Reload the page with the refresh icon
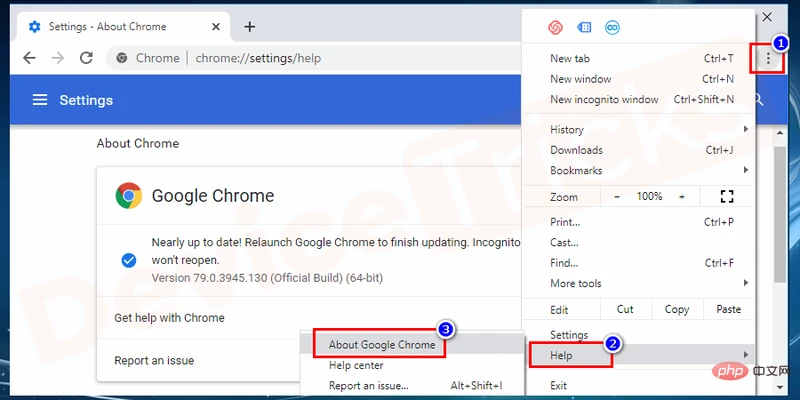The height and width of the screenshot is (400, 800). [x=86, y=58]
